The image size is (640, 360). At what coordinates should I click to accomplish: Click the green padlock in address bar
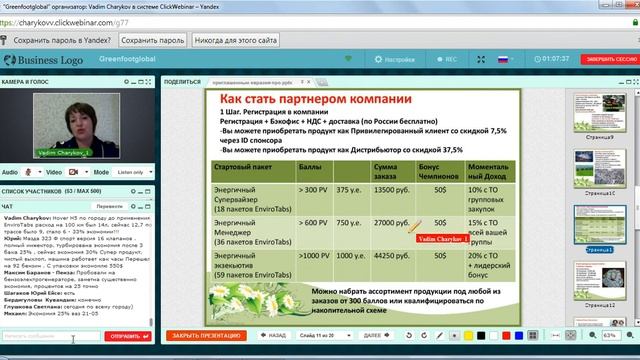(635, 23)
